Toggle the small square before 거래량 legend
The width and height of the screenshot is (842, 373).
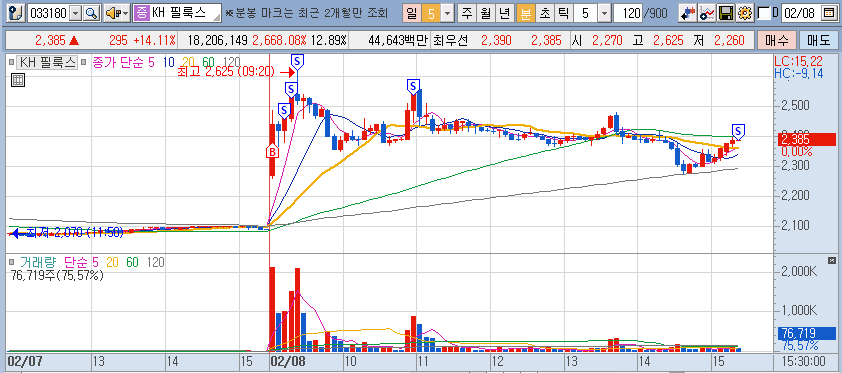coord(12,262)
